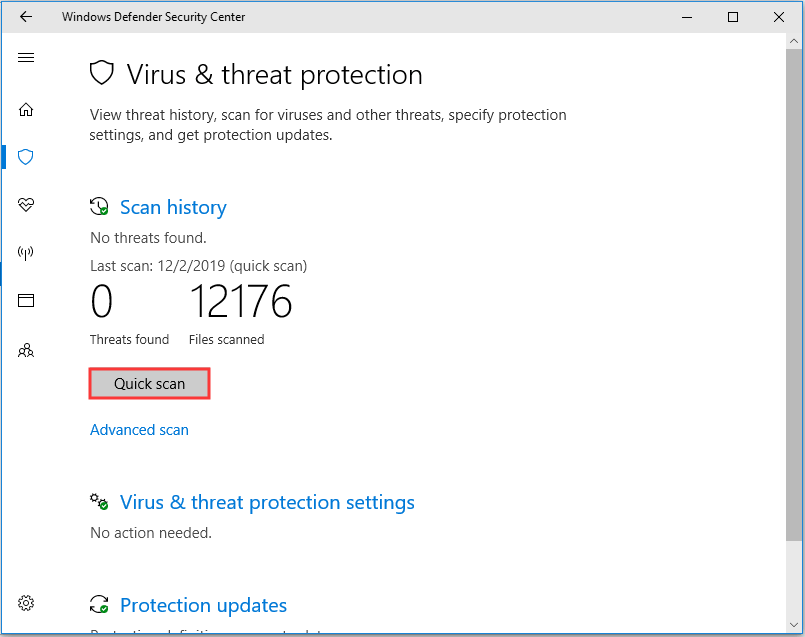Image resolution: width=805 pixels, height=637 pixels.
Task: Start a Quick scan
Action: click(149, 383)
